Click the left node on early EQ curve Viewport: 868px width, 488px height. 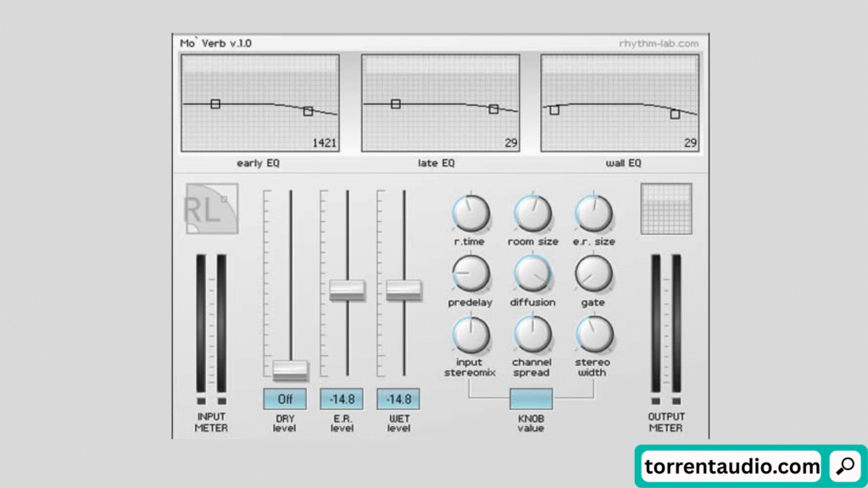(x=215, y=103)
